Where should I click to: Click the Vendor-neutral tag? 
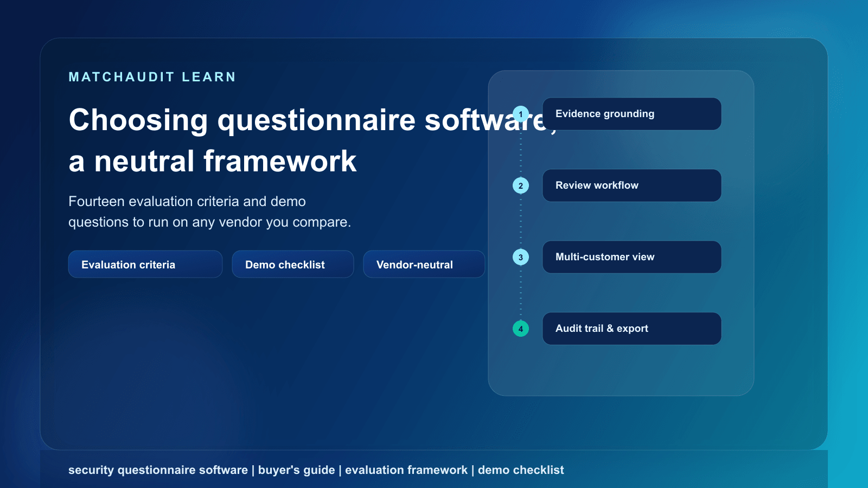click(424, 264)
